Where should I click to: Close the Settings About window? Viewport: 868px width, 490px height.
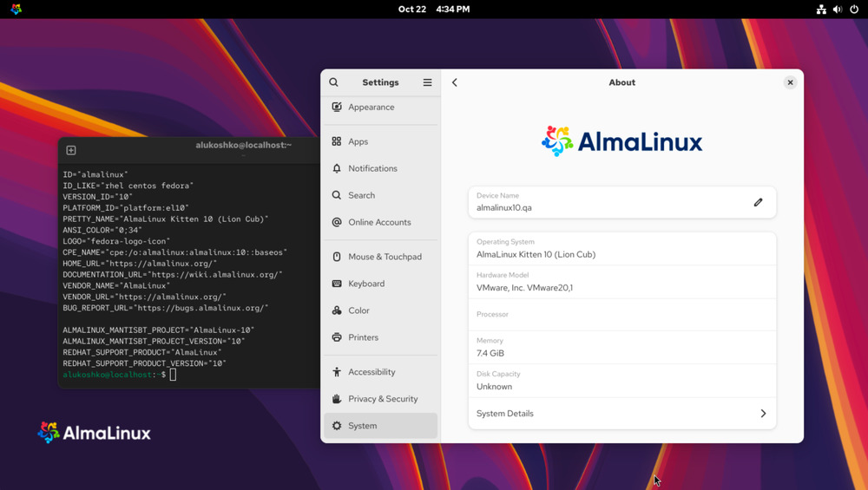[x=790, y=82]
